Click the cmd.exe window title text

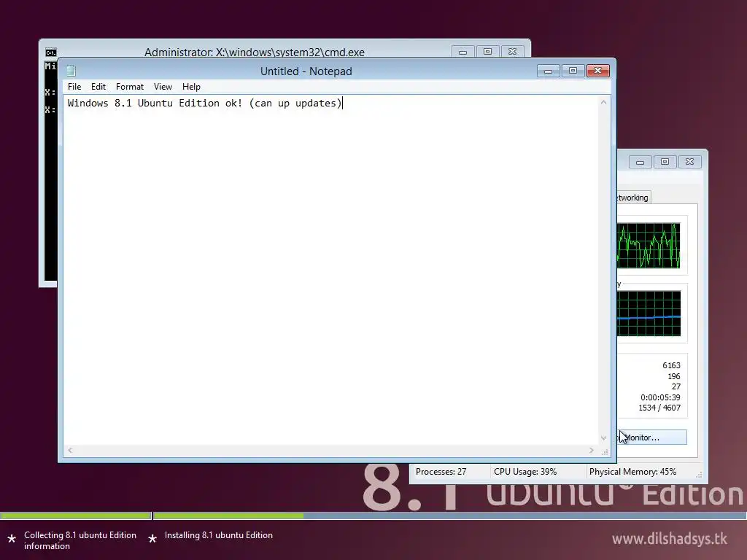[x=255, y=52]
